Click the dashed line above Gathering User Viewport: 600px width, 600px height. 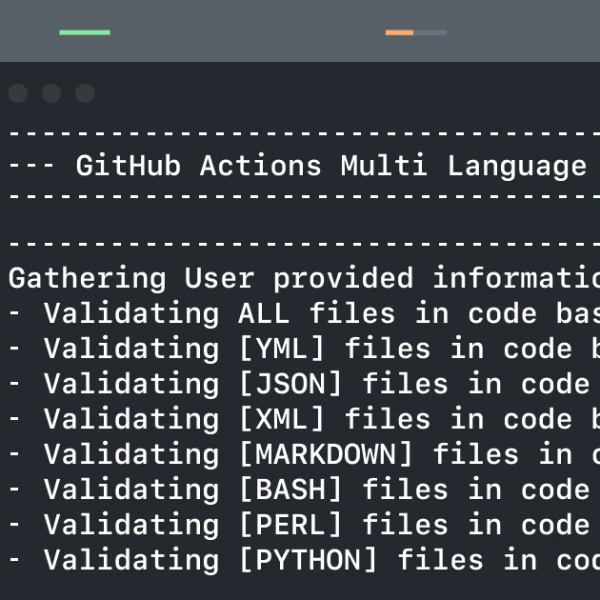click(x=300, y=244)
